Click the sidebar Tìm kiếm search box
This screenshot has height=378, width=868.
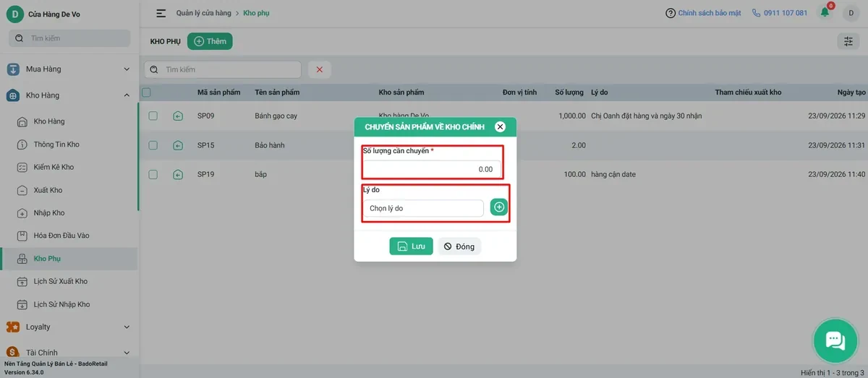click(69, 38)
